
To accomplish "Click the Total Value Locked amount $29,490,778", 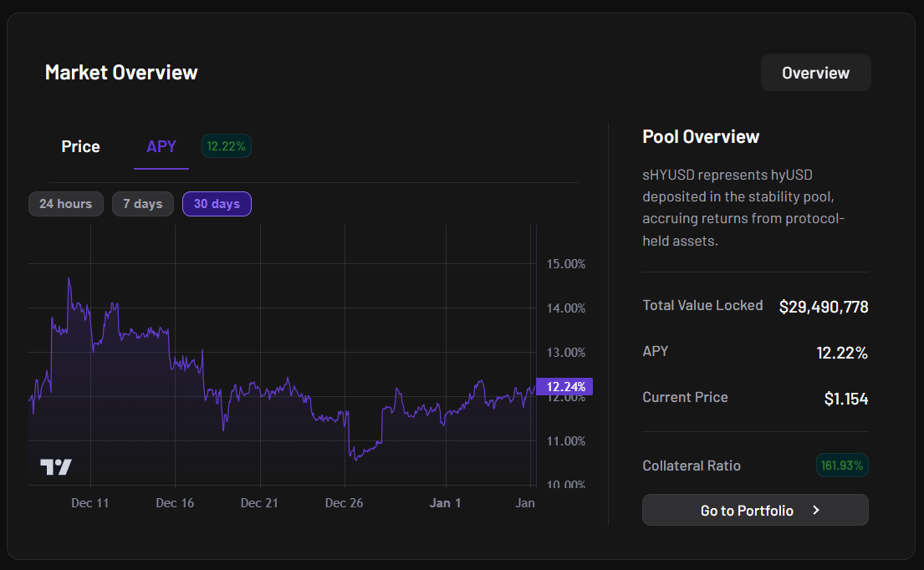I will click(823, 307).
